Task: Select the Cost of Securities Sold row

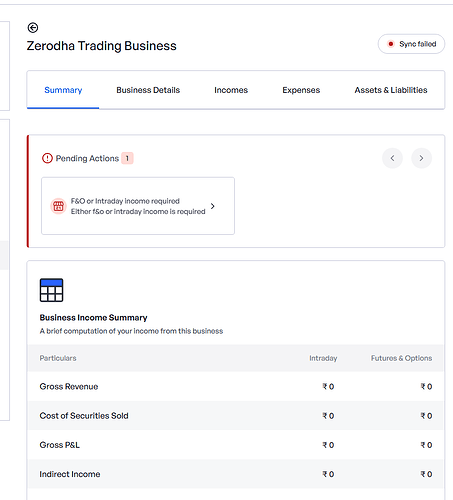Action: click(x=236, y=416)
